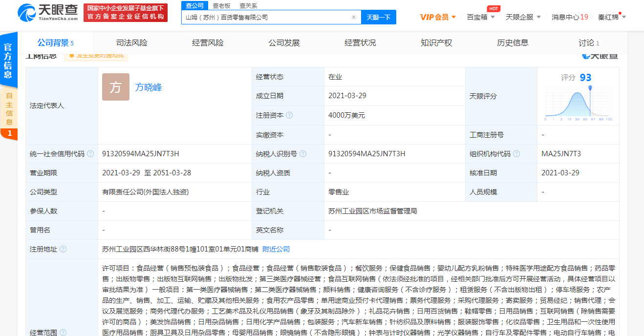Click the help icon next to 纳税人识别号
644x336 pixels.
[x=303, y=154]
